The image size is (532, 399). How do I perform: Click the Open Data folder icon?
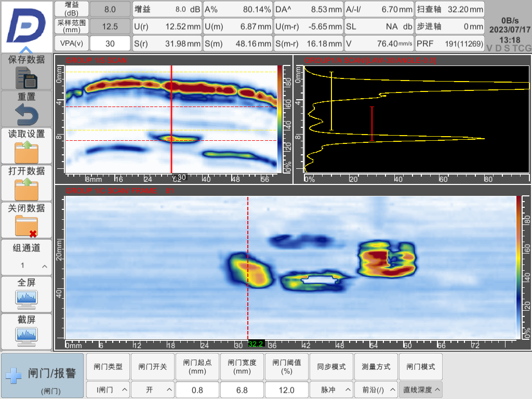click(26, 189)
